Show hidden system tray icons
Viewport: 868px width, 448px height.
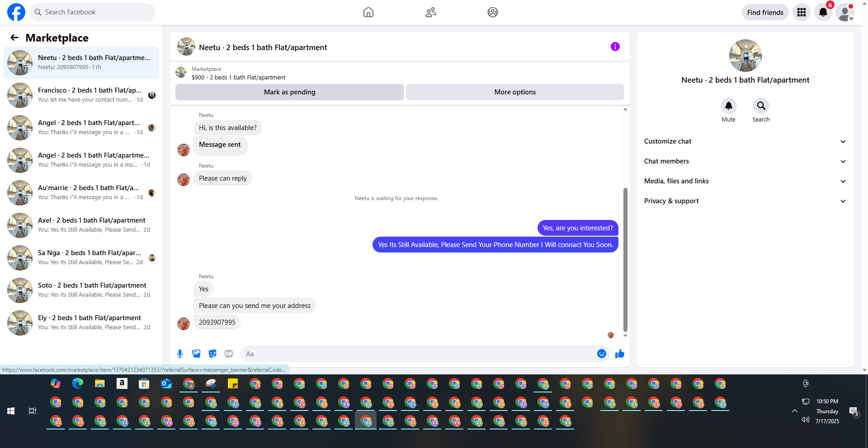(794, 411)
